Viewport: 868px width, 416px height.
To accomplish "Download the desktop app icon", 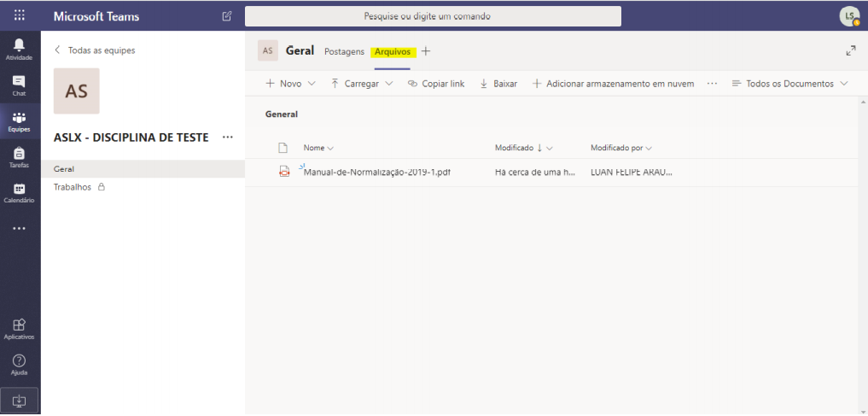I will 20,400.
